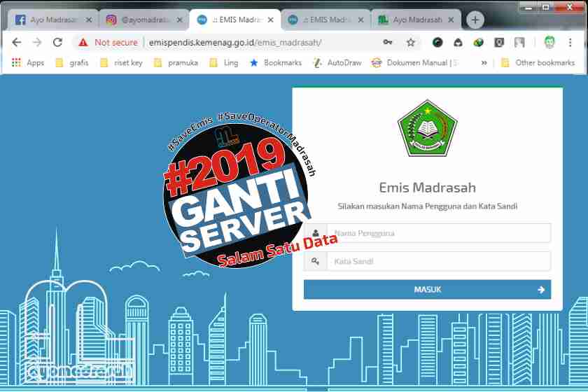The image size is (588, 392).
Task: Open the Other bookmarks folder
Action: [538, 62]
